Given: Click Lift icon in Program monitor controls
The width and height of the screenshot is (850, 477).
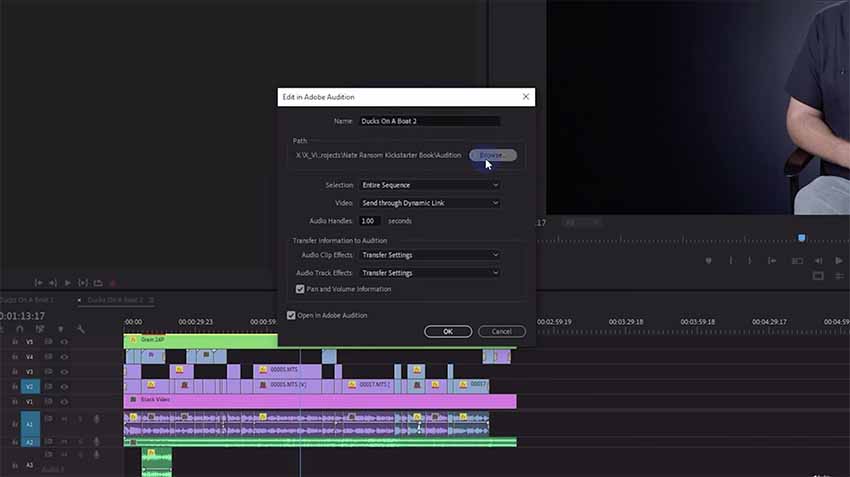Looking at the screenshot, I should [797, 261].
